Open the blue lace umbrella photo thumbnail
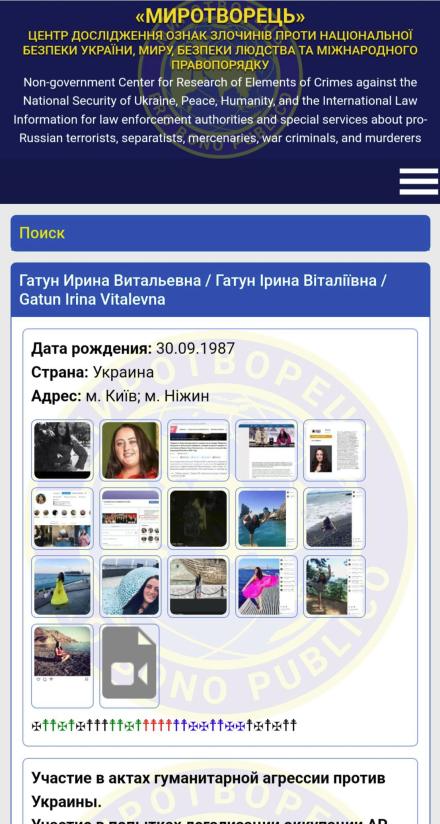Viewport: 440px width, 824px height. click(130, 586)
